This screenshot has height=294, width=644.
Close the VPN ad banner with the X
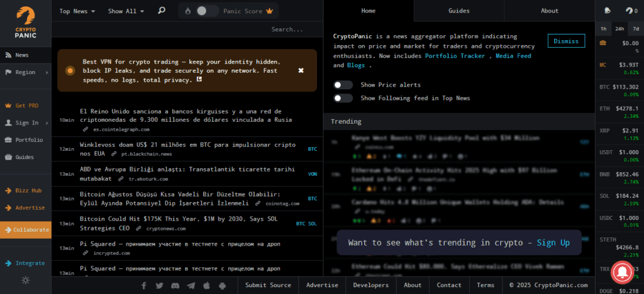click(x=301, y=70)
